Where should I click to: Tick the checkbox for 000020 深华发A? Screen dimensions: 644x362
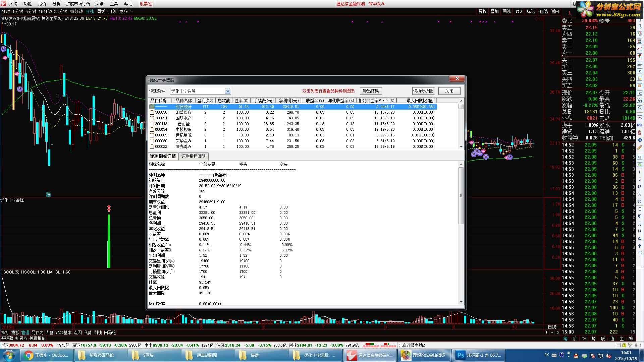(x=152, y=141)
